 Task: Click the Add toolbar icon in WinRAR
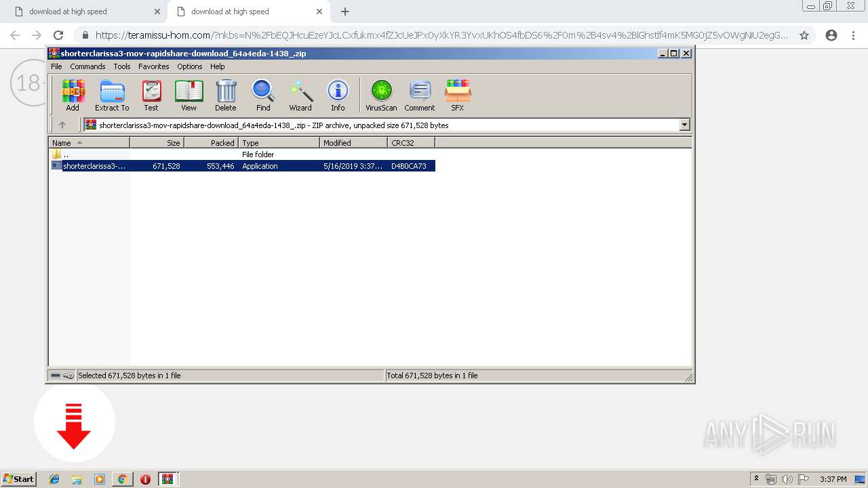pyautogui.click(x=73, y=95)
